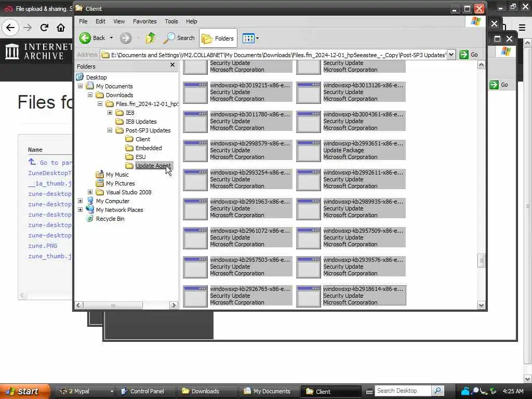The height and width of the screenshot is (399, 532).
Task: Open the File menu
Action: pyautogui.click(x=83, y=21)
